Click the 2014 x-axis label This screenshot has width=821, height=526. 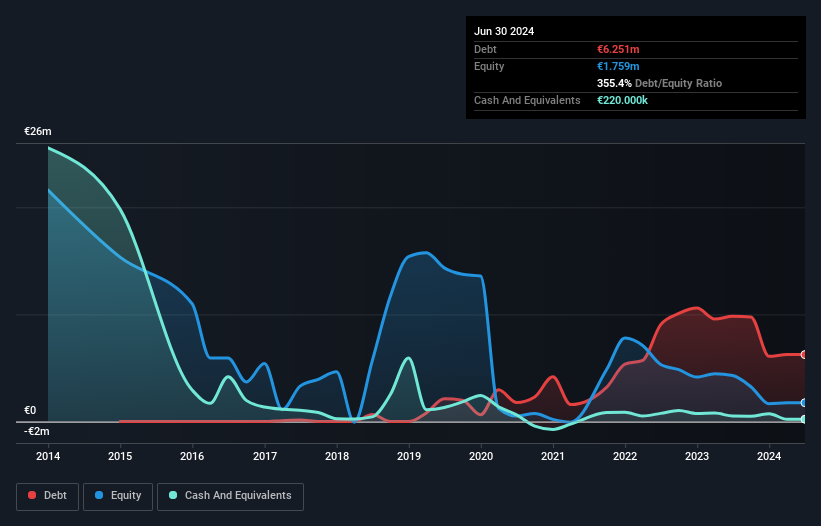click(48, 456)
